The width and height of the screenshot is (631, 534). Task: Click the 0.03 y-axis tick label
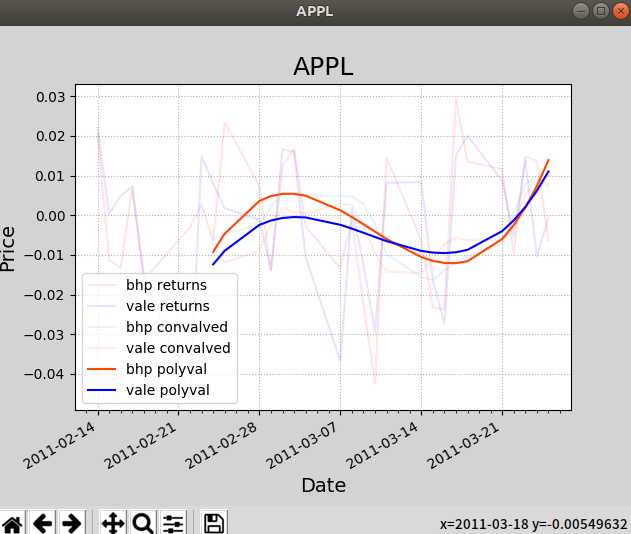pyautogui.click(x=50, y=97)
